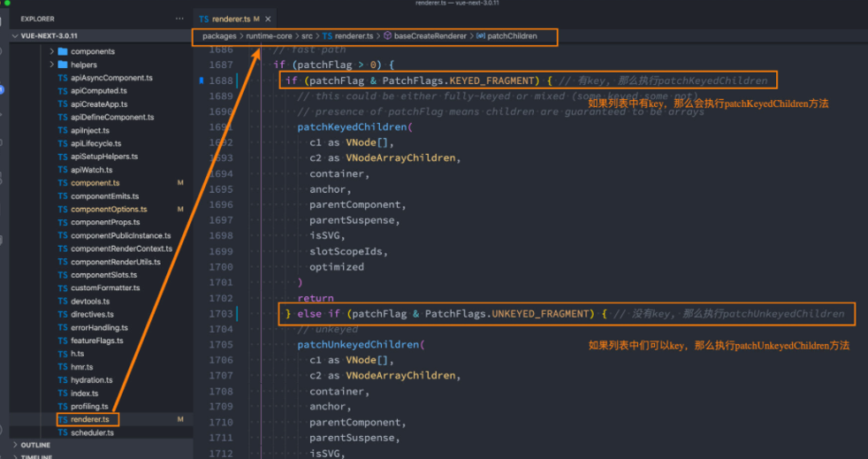Click UNKEYED_FRAGMENT on line 1703
Image resolution: width=868 pixels, height=459 pixels.
543,314
